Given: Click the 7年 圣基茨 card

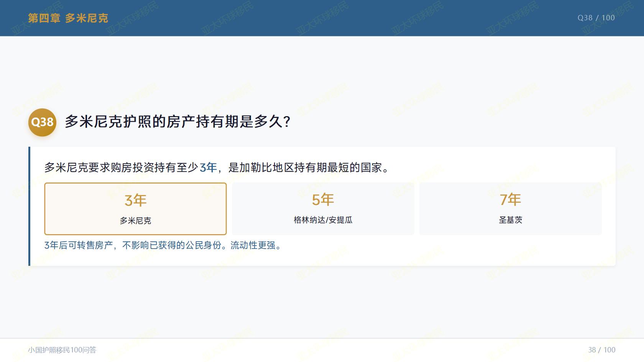Looking at the screenshot, I should 510,209.
